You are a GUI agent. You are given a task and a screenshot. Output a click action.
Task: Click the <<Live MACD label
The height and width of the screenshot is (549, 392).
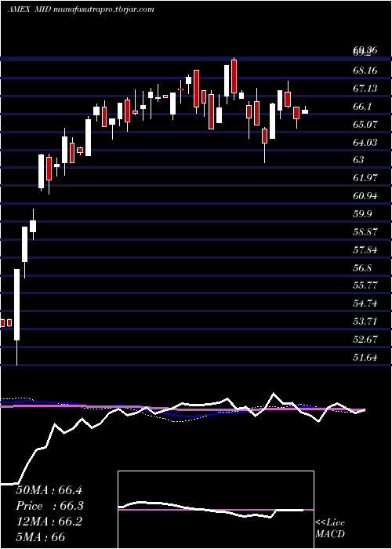click(x=330, y=529)
